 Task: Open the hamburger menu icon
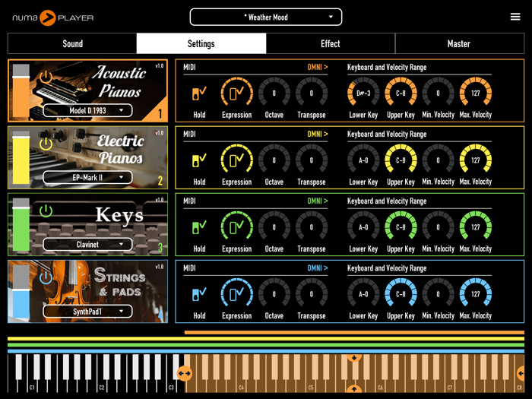click(515, 17)
